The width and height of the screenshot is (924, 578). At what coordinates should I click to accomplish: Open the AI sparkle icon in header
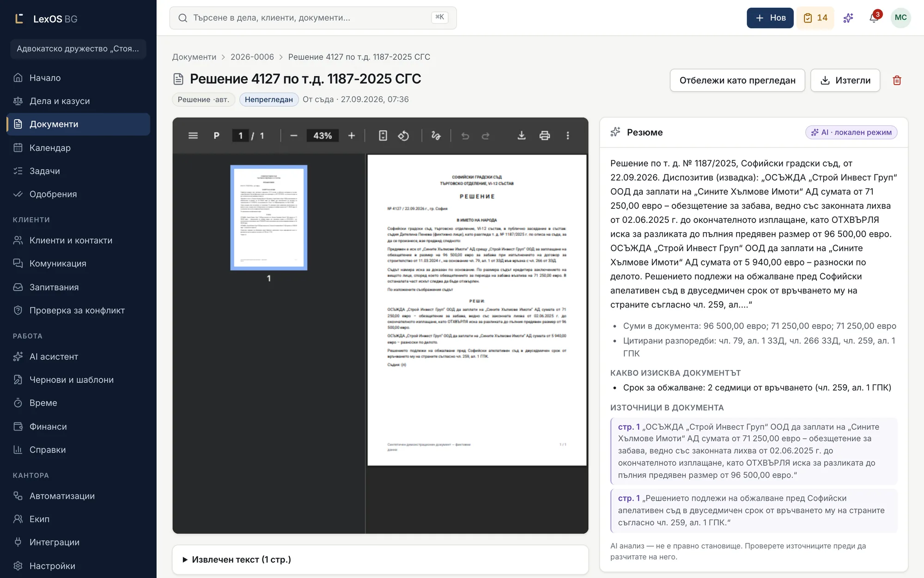848,18
